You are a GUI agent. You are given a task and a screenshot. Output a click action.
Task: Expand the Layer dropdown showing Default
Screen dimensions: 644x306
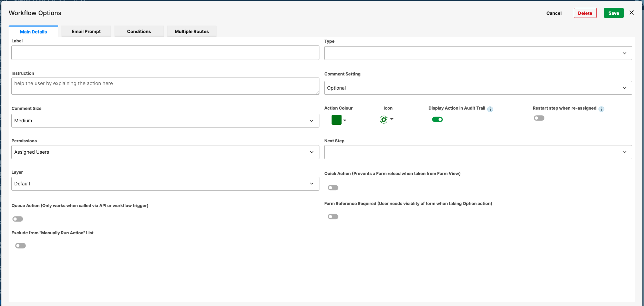point(165,184)
